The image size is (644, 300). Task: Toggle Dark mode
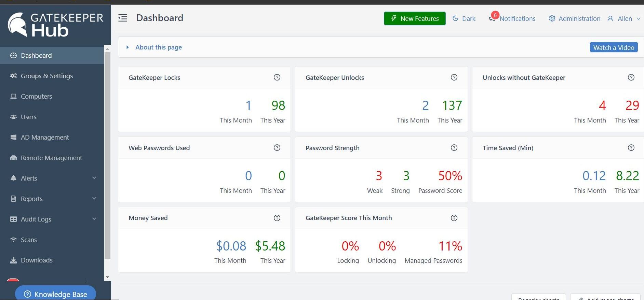coord(464,19)
